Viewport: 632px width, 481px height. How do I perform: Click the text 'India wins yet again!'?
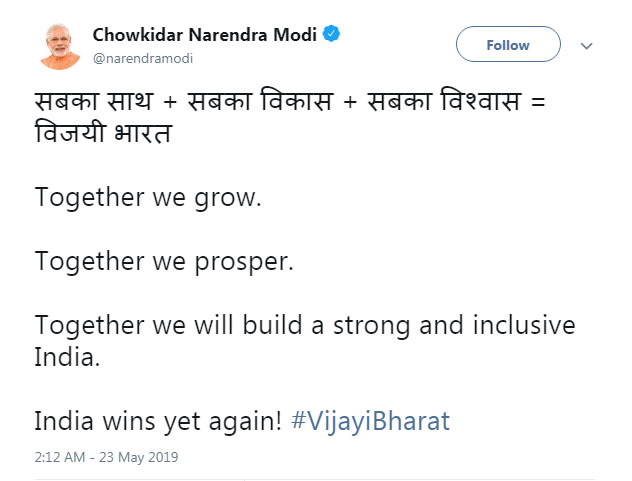(159, 421)
